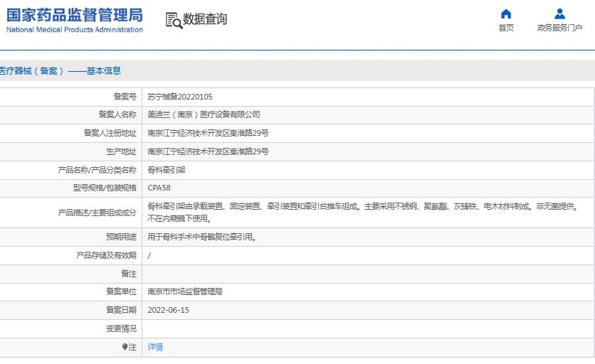Image resolution: width=595 pixels, height=364 pixels.
Task: Click the 国家药品监督管理局 logo title
Action: [75, 15]
